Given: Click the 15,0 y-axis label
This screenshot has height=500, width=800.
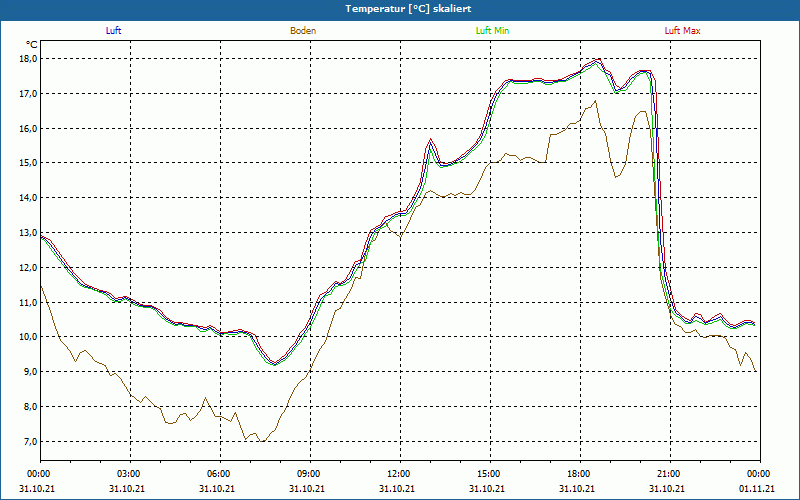Looking at the screenshot, I should [x=29, y=163].
